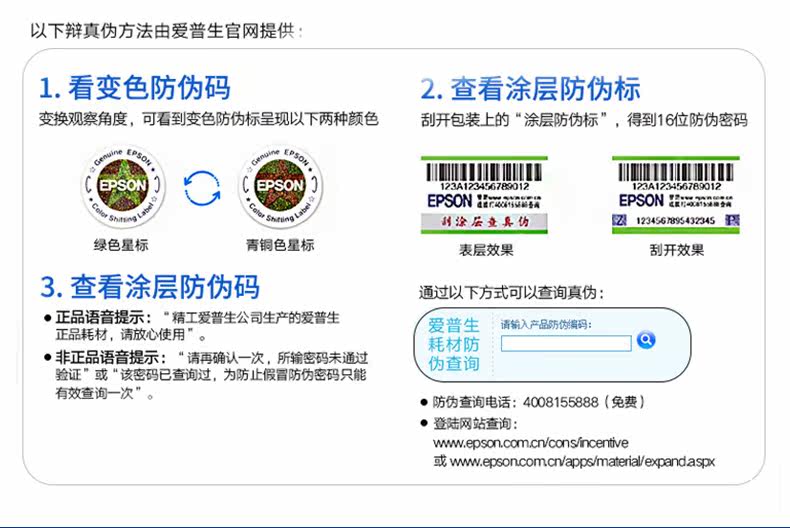Image resolution: width=790 pixels, height=528 pixels.
Task: Click 爱普生耗材防伪查询 title text
Action: pyautogui.click(x=453, y=344)
